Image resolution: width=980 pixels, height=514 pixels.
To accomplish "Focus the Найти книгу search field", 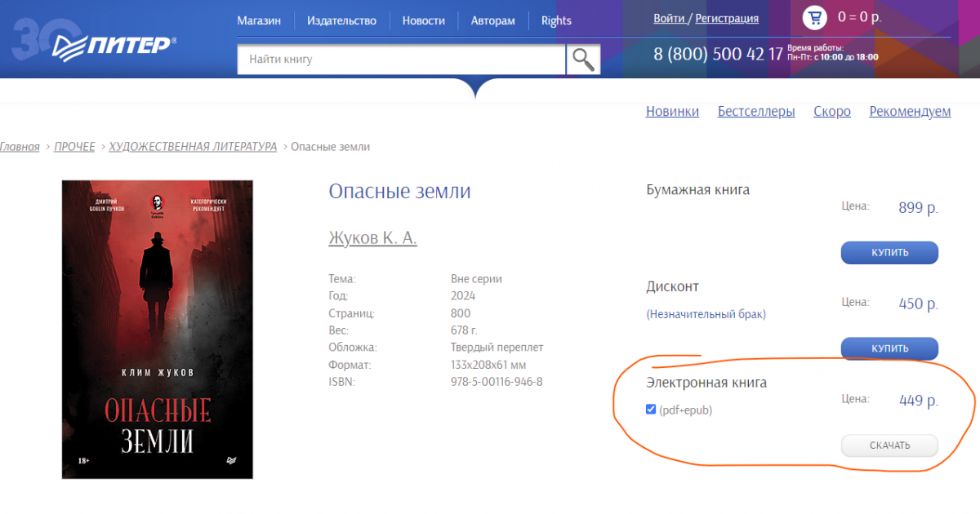I will [x=401, y=60].
